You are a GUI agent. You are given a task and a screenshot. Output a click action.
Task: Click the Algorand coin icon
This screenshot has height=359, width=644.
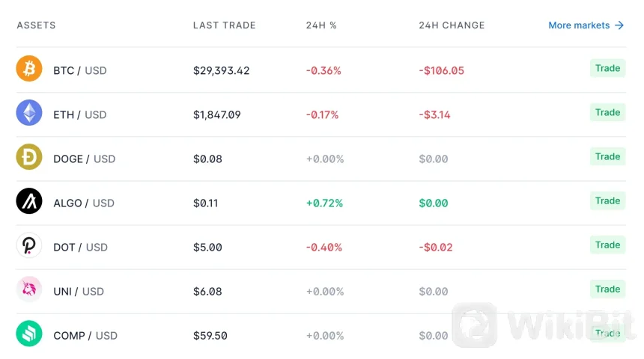(x=29, y=202)
